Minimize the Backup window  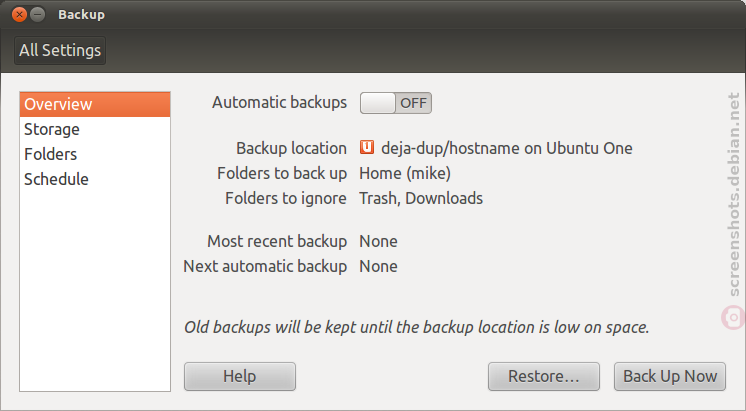pyautogui.click(x=38, y=15)
